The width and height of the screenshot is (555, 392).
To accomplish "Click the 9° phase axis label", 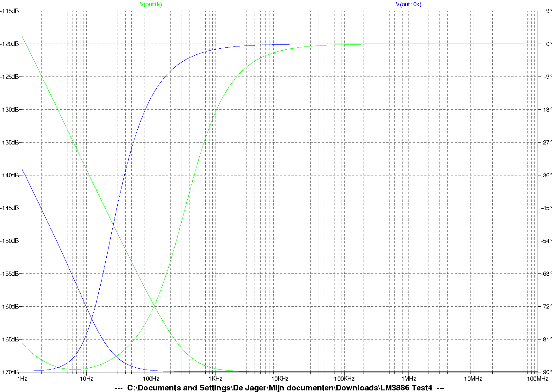I will (x=549, y=11).
